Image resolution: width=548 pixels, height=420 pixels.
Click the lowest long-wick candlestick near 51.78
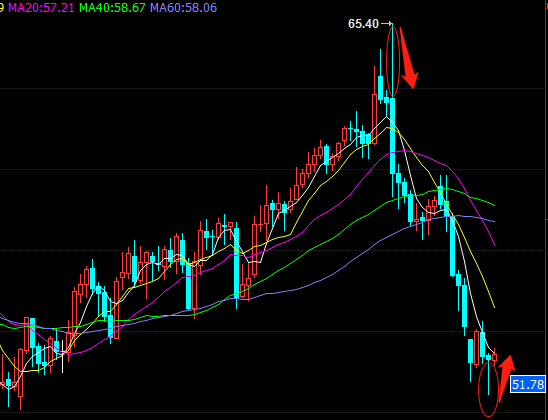[488, 374]
